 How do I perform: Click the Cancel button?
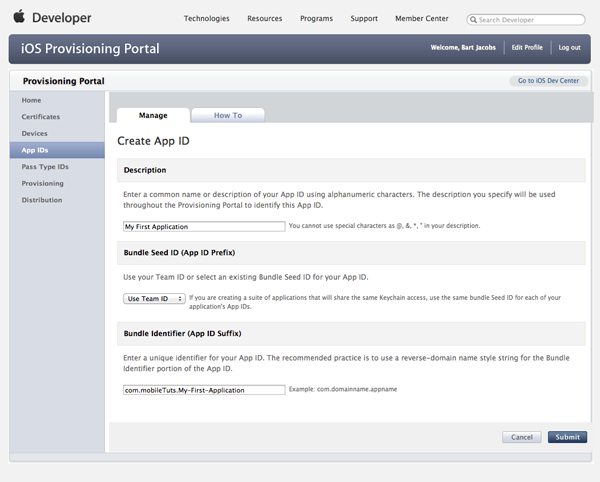coord(522,437)
